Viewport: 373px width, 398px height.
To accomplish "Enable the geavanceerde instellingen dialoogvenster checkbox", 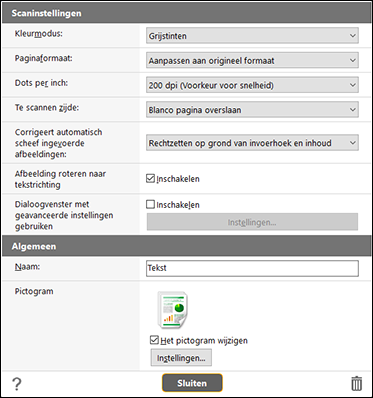I will (x=150, y=204).
